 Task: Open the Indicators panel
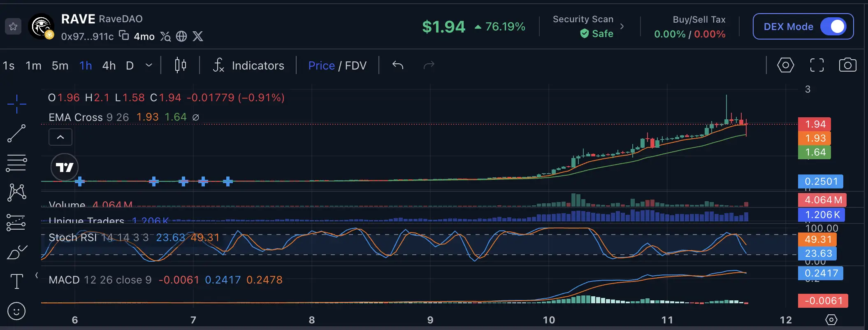click(248, 65)
